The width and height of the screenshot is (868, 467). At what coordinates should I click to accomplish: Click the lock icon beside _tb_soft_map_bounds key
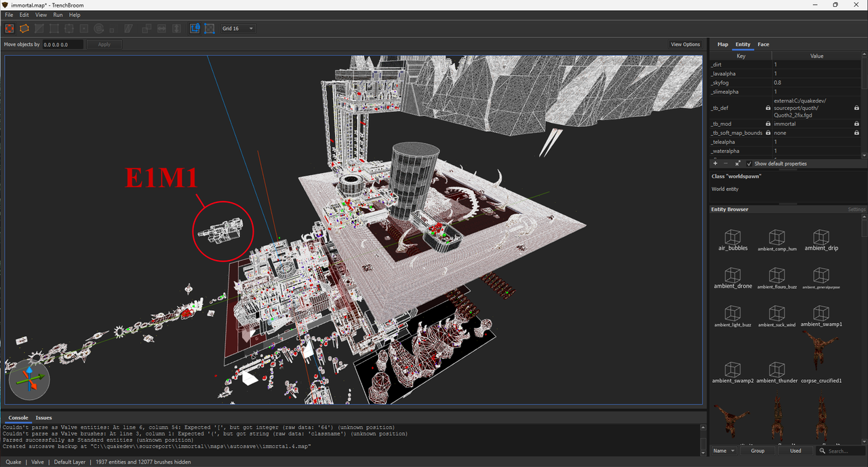(x=768, y=133)
